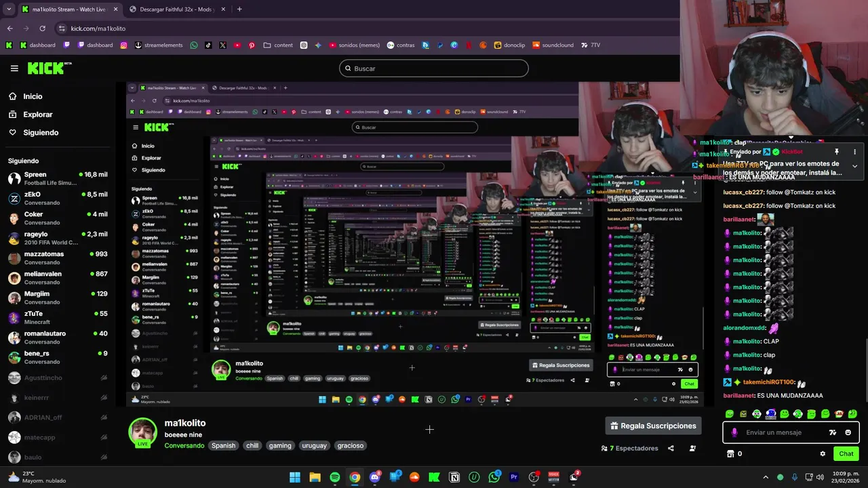The height and width of the screenshot is (488, 868).
Task: Click the gracioso tag
Action: pos(351,445)
